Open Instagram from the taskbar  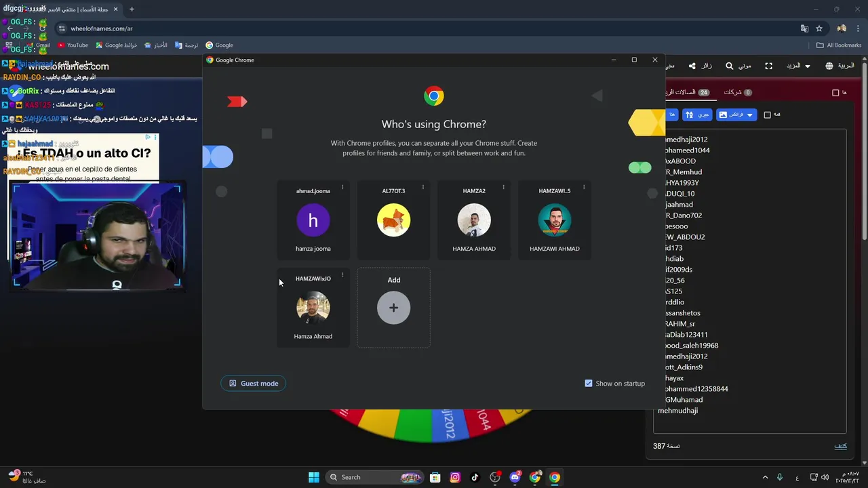(x=455, y=477)
